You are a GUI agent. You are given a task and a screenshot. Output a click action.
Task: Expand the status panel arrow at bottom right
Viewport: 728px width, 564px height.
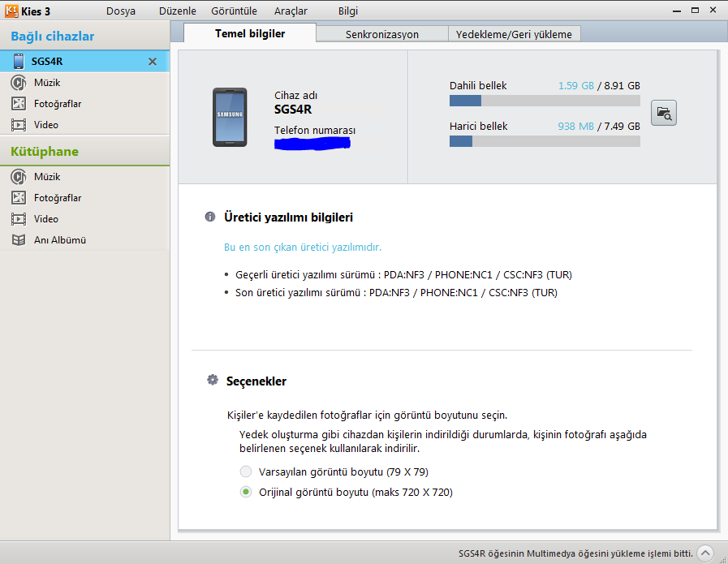click(705, 553)
